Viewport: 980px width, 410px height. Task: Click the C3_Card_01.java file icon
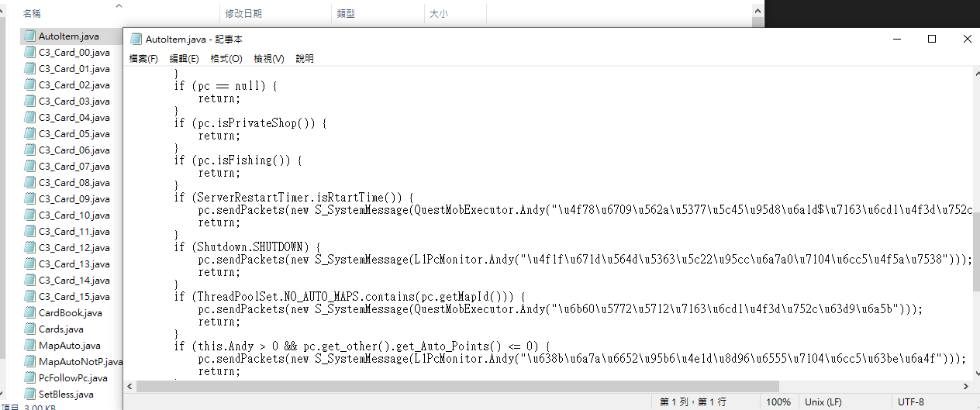[x=29, y=68]
